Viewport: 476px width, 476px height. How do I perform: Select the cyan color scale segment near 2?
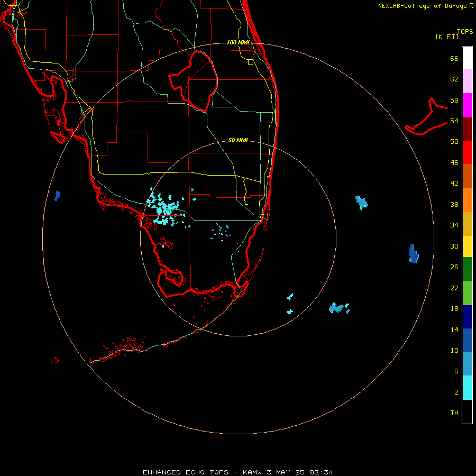[x=467, y=388]
